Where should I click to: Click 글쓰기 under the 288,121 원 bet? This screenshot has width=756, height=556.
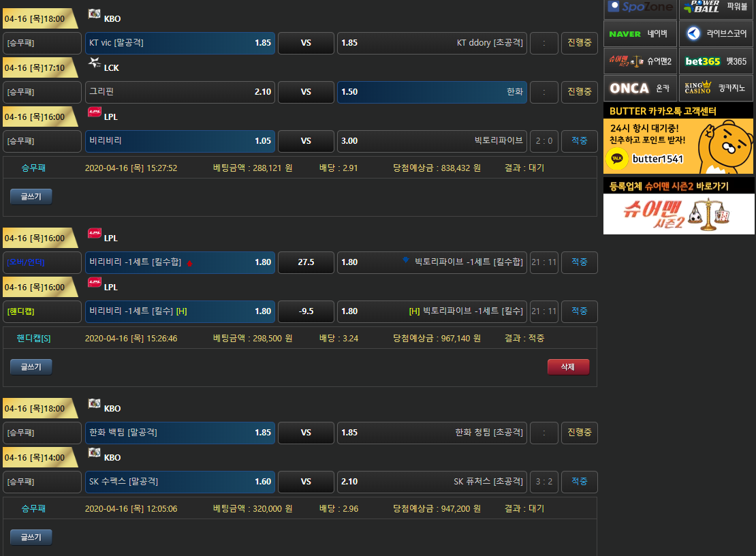click(31, 197)
